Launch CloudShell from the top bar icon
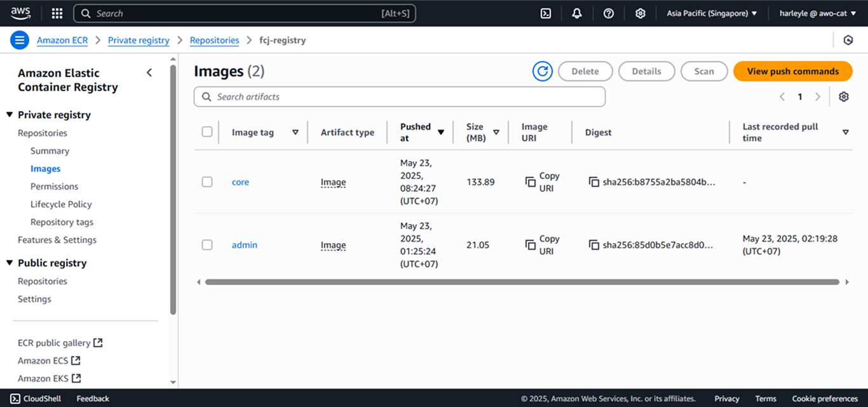The height and width of the screenshot is (407, 868). tap(546, 13)
